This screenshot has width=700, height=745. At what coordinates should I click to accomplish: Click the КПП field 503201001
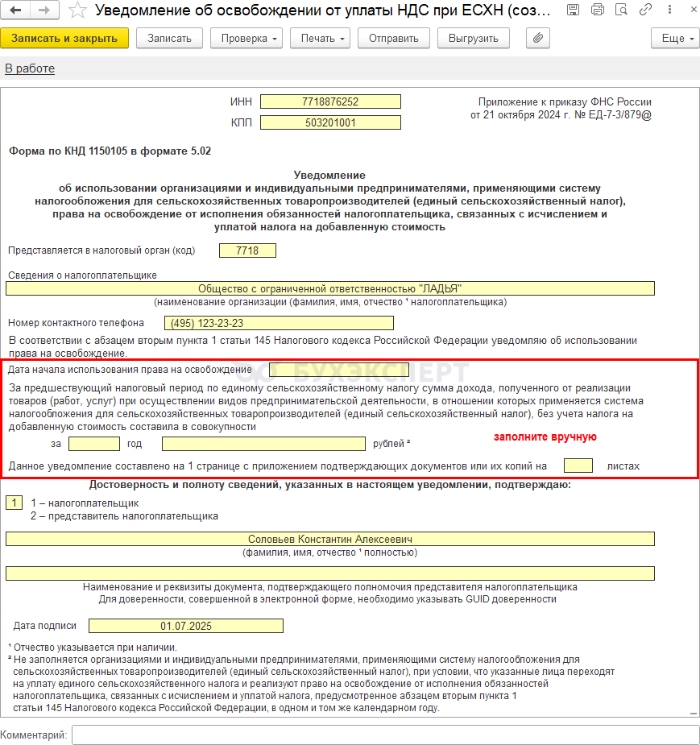(x=331, y=122)
